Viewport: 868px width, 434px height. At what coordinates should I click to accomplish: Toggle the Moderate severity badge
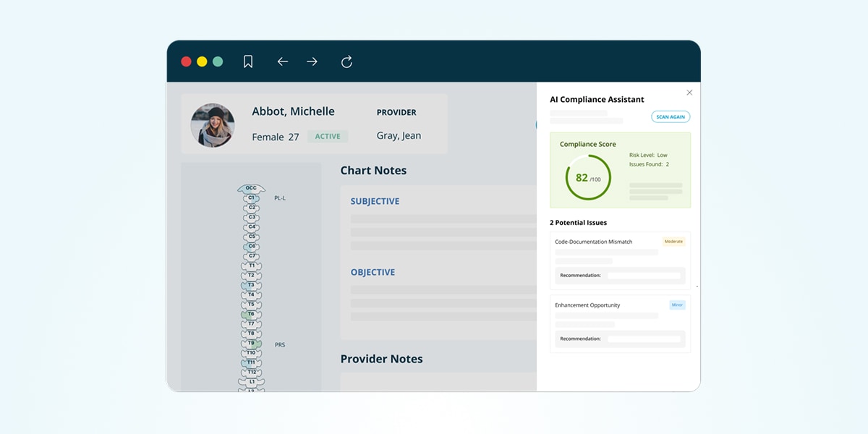pos(674,242)
